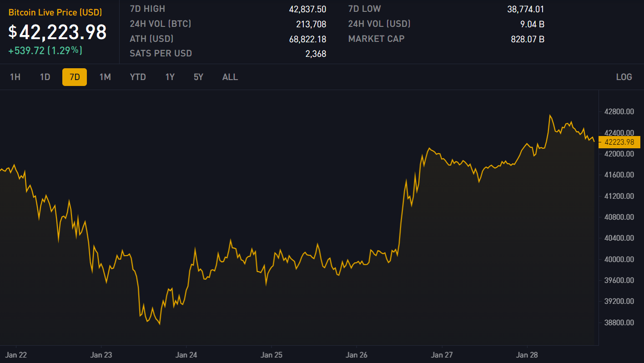Image resolution: width=644 pixels, height=363 pixels.
Task: Click the green +539.72 (1.29%) change
Action: (x=45, y=50)
